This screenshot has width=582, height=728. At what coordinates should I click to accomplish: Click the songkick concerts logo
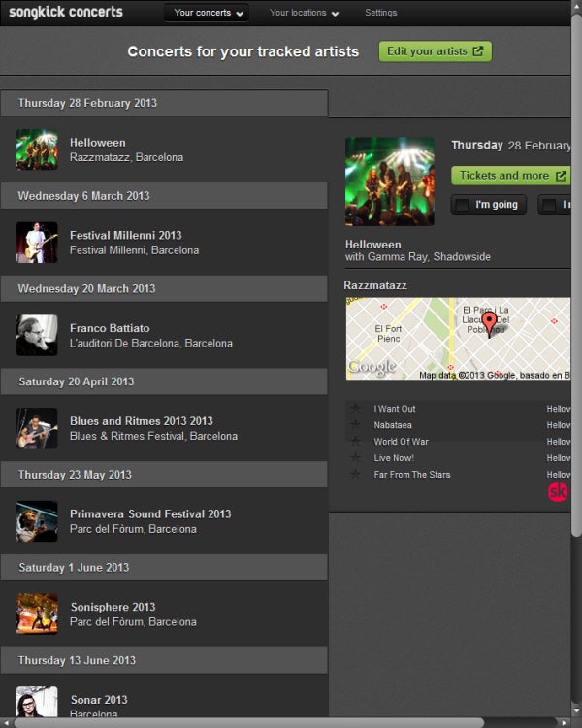click(x=66, y=12)
